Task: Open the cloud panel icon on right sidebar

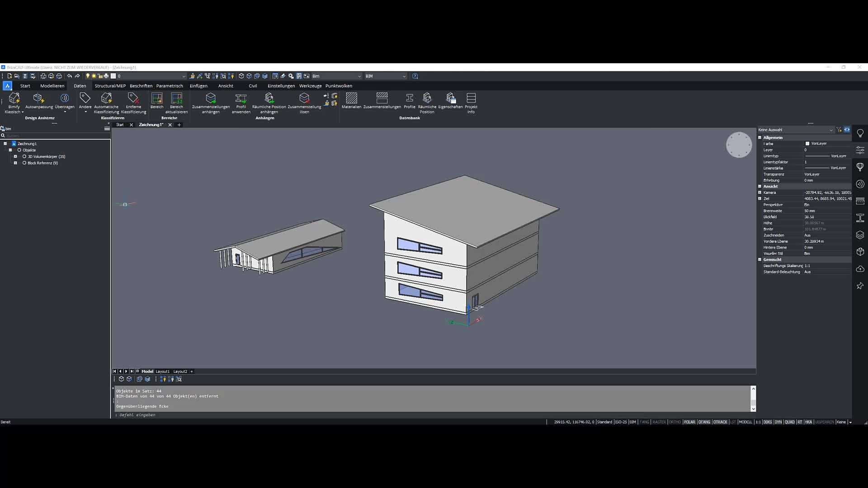Action: coord(860,269)
